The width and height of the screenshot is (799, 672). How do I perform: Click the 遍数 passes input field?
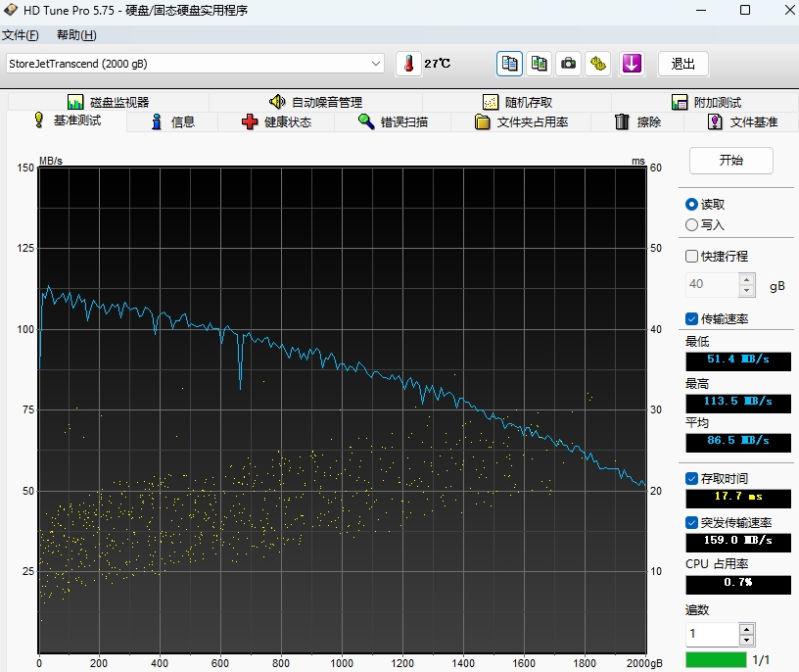point(713,634)
